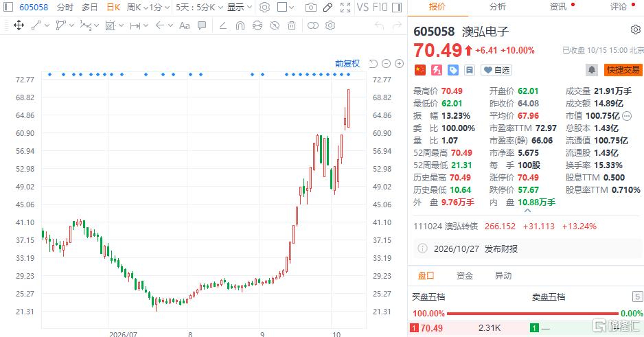Open the 报价 quote tab

click(x=437, y=7)
